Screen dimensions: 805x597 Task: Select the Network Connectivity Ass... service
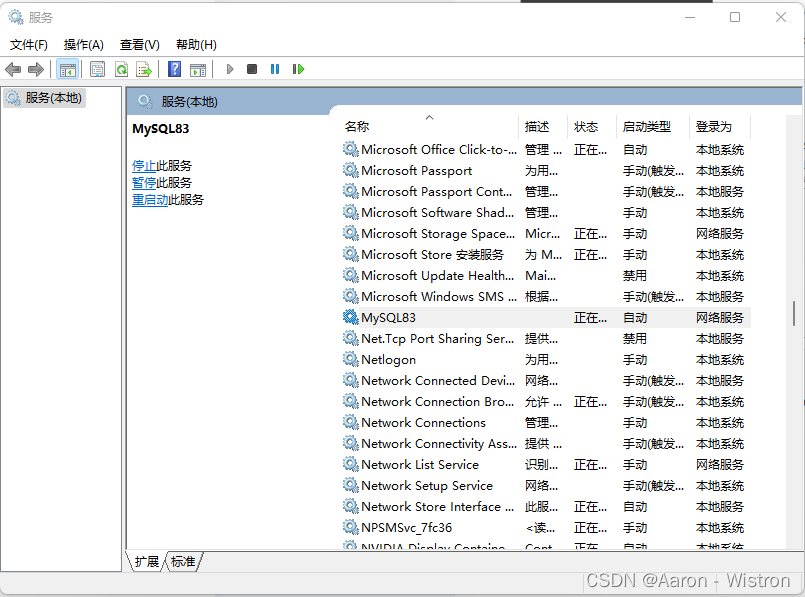(439, 444)
